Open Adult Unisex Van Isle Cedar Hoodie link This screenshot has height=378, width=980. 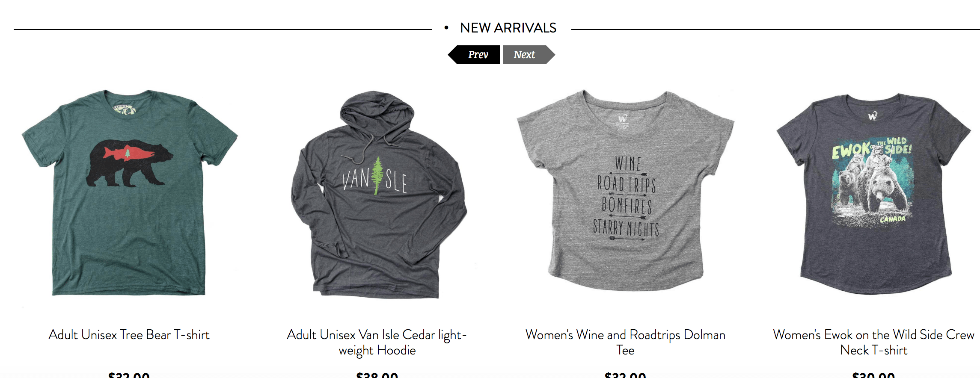click(x=377, y=342)
